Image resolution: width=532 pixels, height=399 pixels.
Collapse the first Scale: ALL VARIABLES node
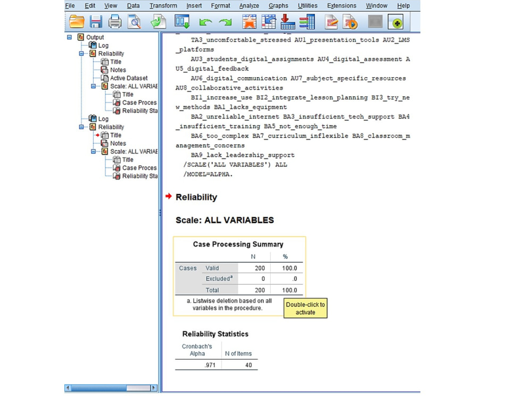tap(94, 86)
